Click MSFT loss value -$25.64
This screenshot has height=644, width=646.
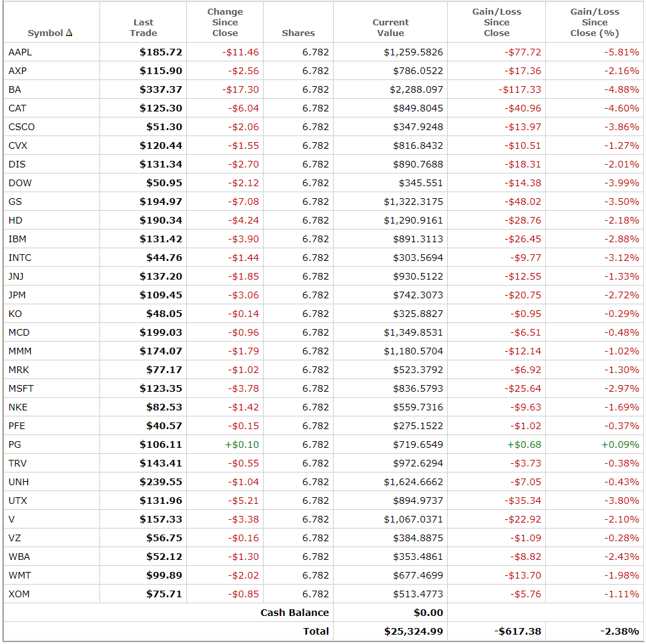(523, 388)
